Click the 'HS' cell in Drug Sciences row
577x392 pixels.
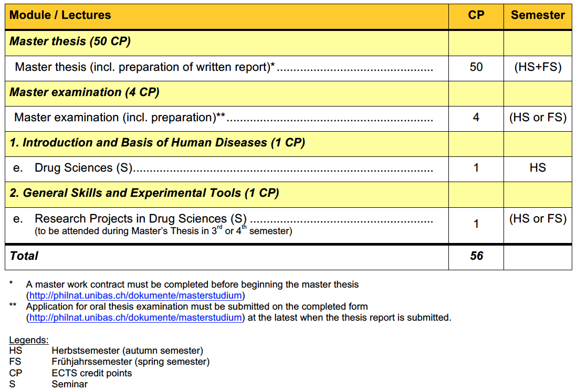(x=538, y=168)
